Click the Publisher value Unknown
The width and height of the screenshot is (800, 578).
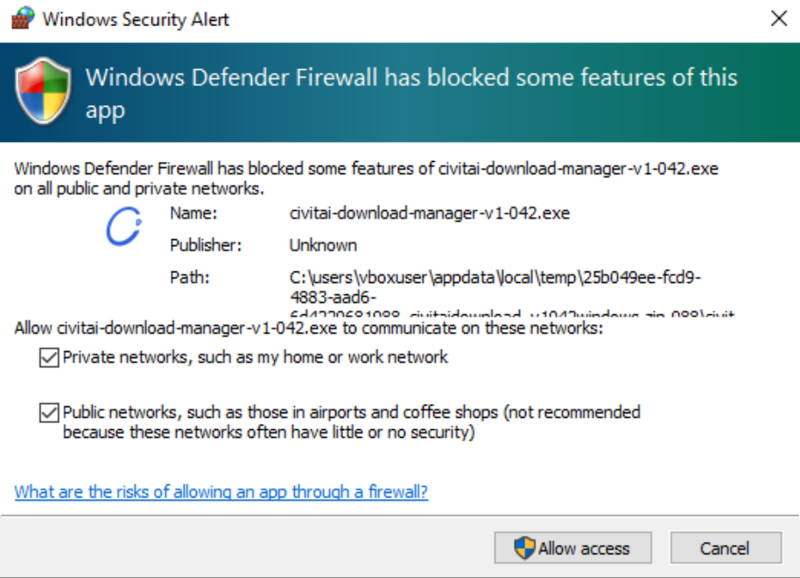[323, 245]
